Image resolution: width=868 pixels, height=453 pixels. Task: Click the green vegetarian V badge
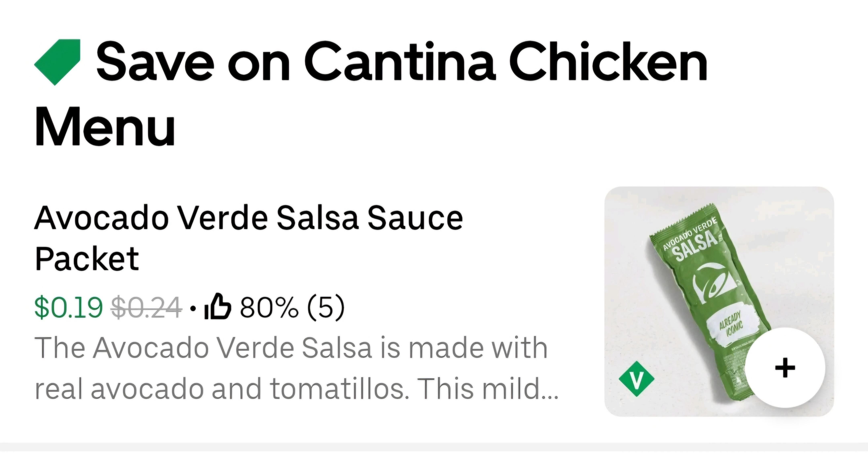[637, 379]
